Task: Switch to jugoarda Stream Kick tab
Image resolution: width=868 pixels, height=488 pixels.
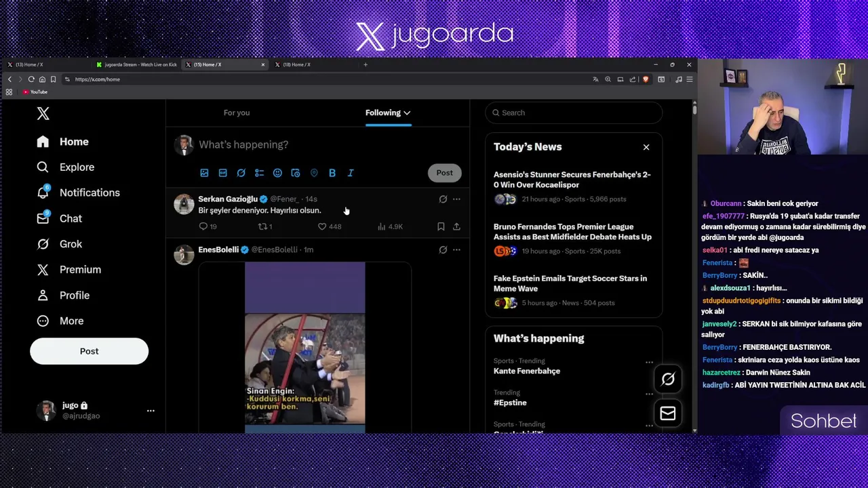Action: (x=137, y=64)
